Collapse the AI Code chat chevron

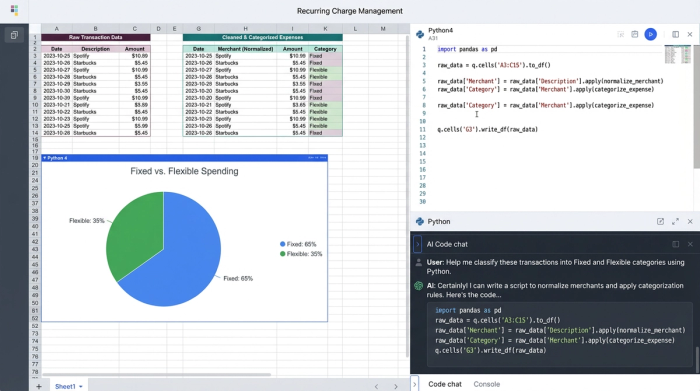tap(417, 244)
